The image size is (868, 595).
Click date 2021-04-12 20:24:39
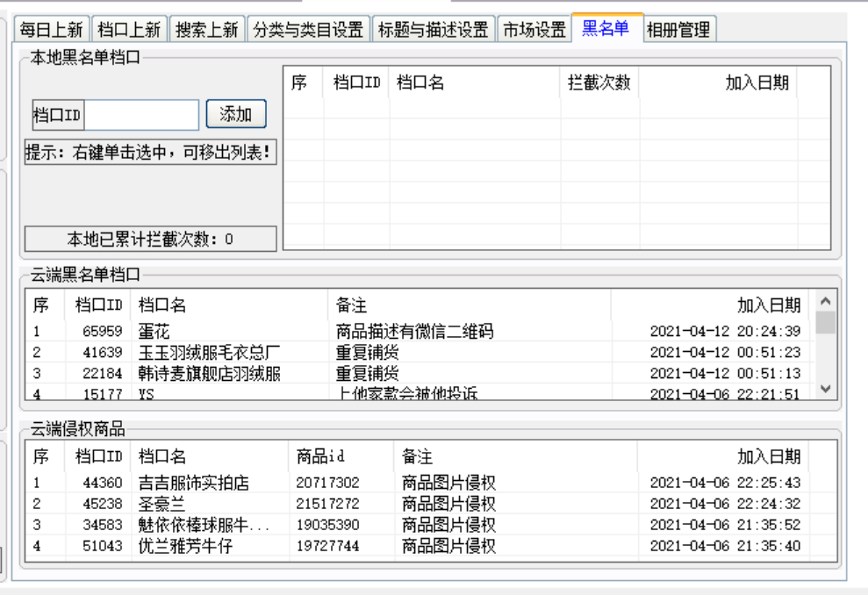(x=725, y=331)
